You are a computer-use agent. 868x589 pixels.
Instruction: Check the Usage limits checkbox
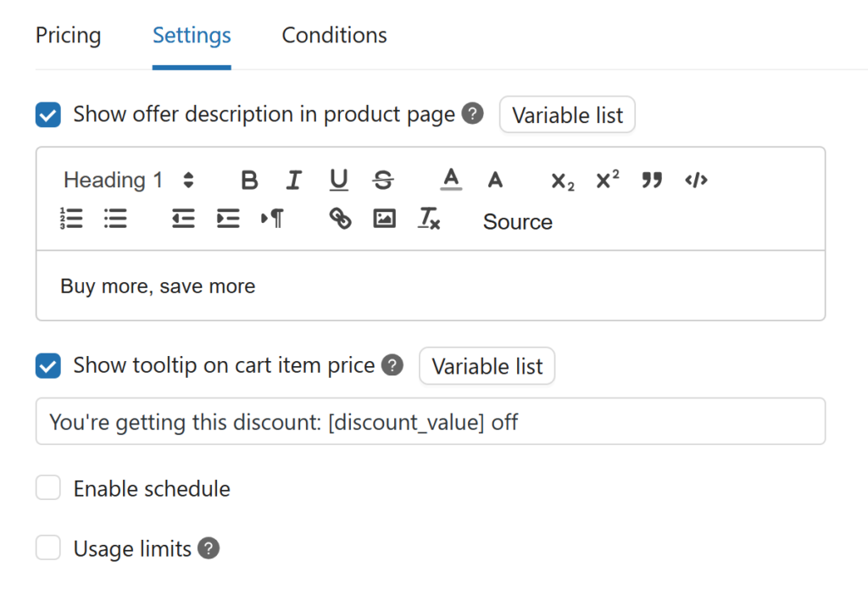click(48, 547)
